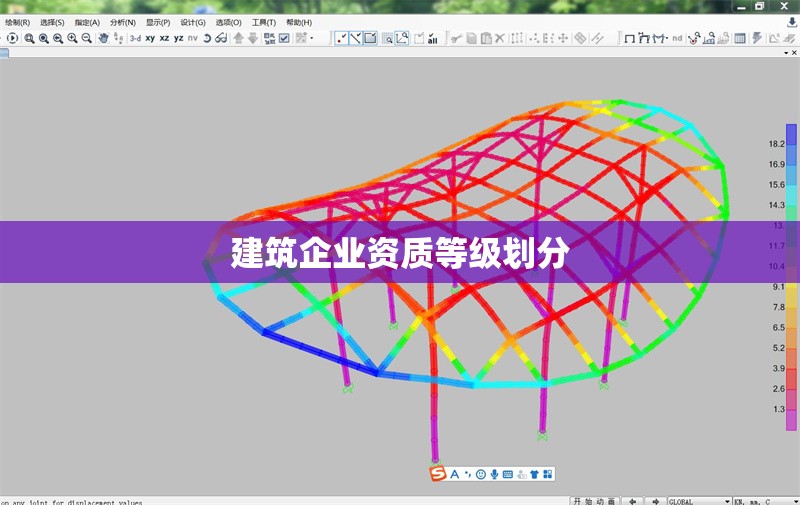Open the 工具(T) tools menu

point(263,22)
